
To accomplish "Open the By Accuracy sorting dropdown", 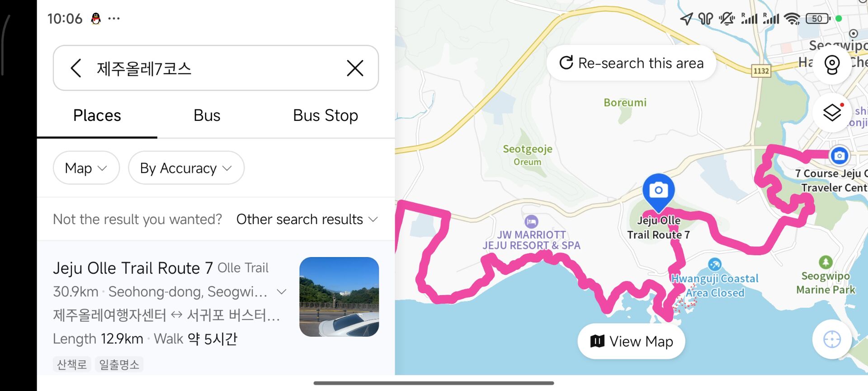I will coord(186,168).
